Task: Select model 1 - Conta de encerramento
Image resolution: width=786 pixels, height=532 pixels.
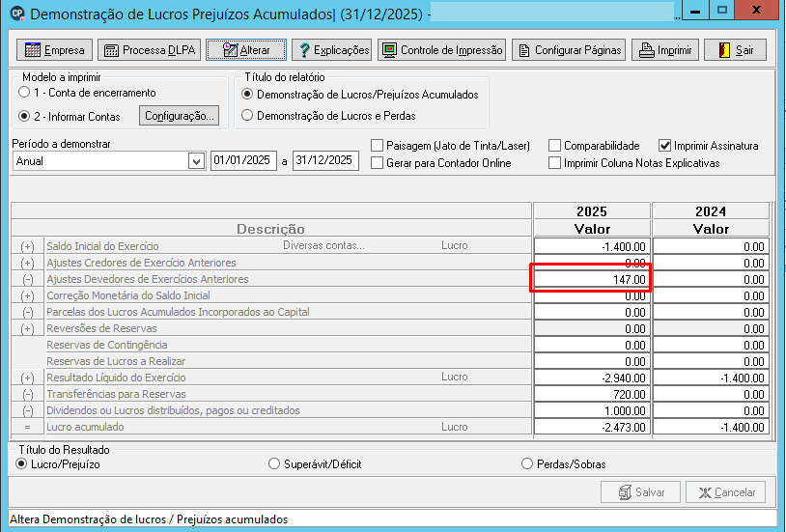Action: pyautogui.click(x=23, y=93)
